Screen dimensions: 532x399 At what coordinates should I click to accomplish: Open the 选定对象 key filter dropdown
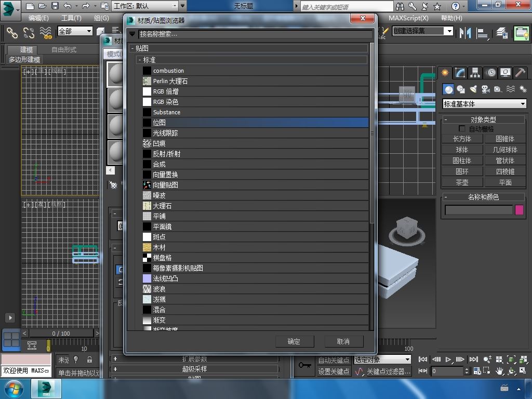[382, 360]
